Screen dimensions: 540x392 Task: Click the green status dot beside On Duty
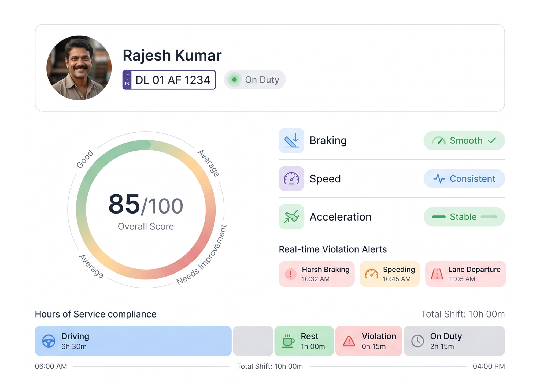[234, 80]
